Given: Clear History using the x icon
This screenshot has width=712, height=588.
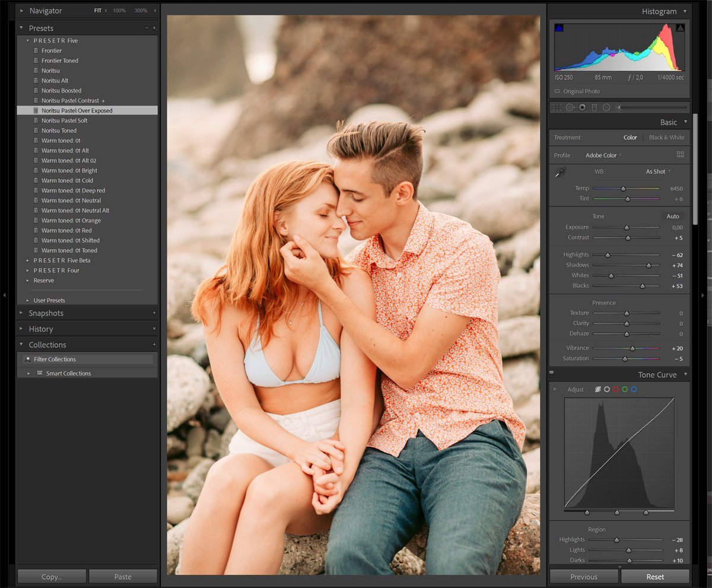Looking at the screenshot, I should (x=154, y=329).
